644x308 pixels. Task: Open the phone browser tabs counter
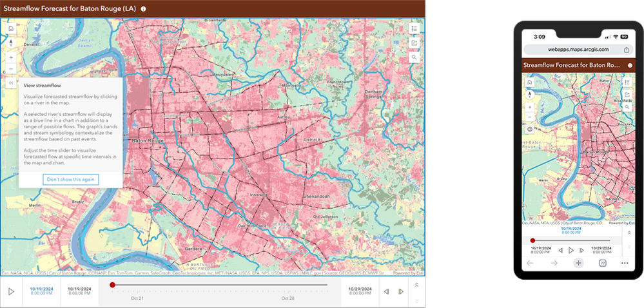click(603, 264)
